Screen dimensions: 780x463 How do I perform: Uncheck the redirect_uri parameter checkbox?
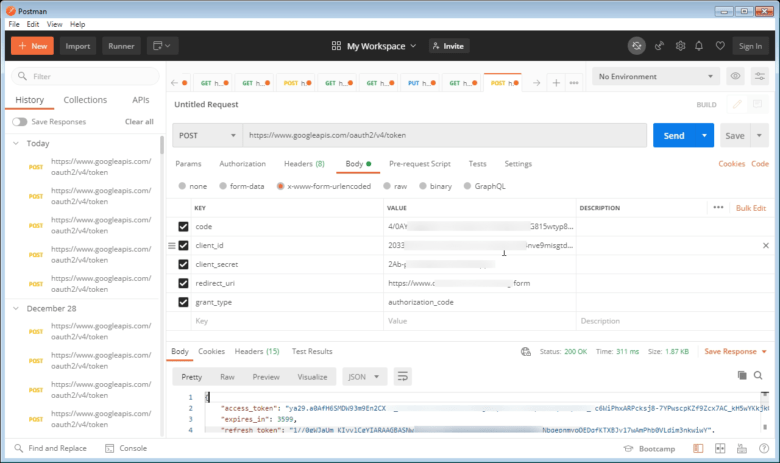pos(183,283)
